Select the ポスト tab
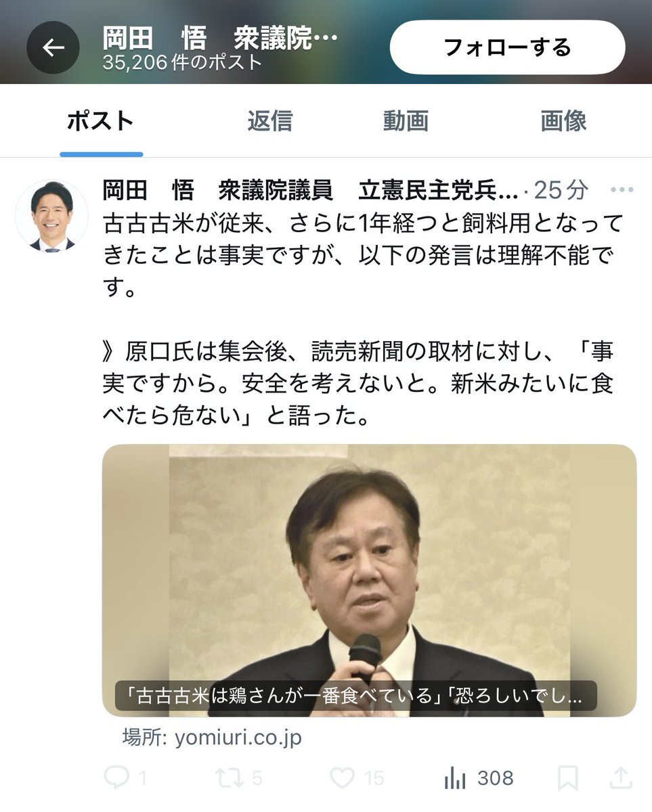The width and height of the screenshot is (652, 812). coord(101,121)
